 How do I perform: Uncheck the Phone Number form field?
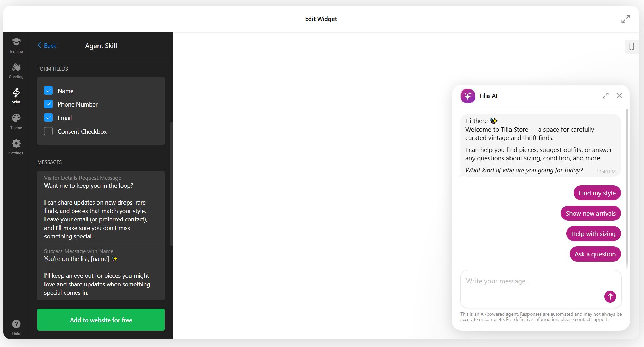click(49, 104)
